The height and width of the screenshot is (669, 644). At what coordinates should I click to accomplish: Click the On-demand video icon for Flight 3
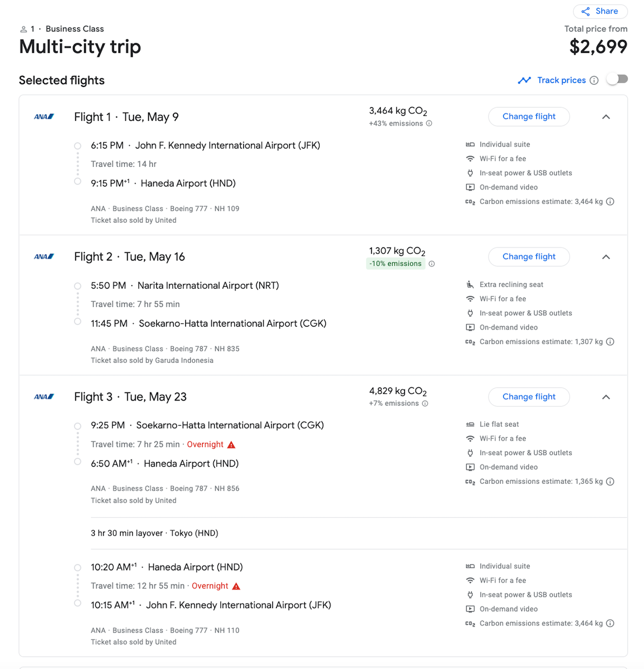[x=470, y=467]
